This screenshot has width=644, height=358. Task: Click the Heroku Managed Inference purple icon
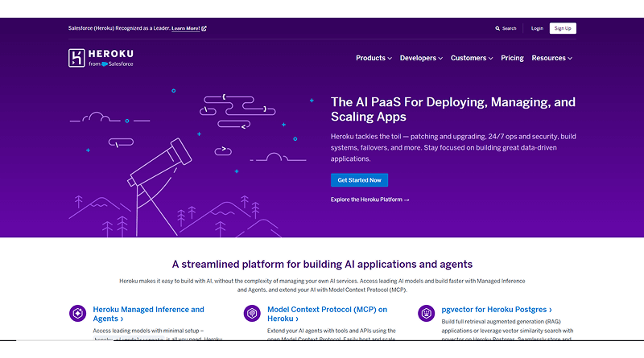tap(78, 313)
